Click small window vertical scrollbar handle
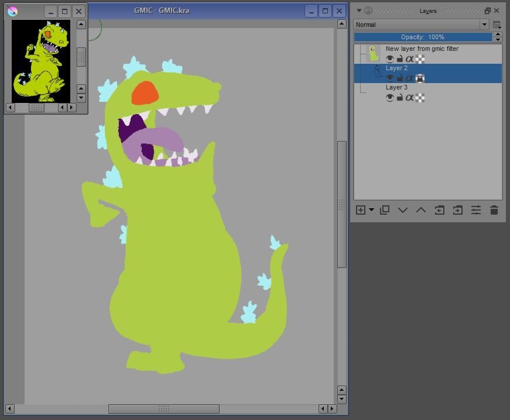The height and width of the screenshot is (420, 510). [81, 57]
